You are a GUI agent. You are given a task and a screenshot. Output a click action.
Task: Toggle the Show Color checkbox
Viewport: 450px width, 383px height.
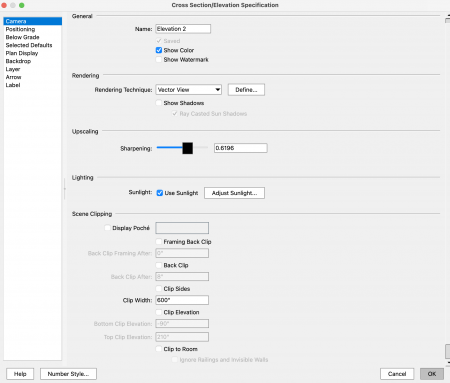pyautogui.click(x=159, y=50)
